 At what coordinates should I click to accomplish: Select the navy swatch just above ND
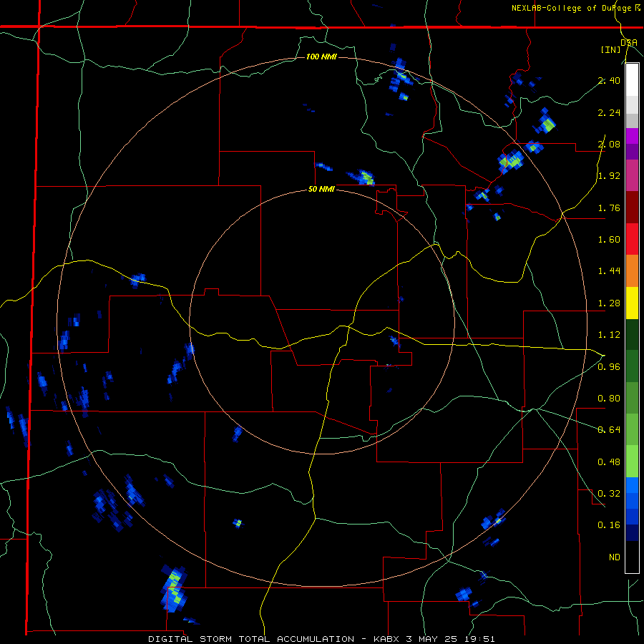[632, 533]
